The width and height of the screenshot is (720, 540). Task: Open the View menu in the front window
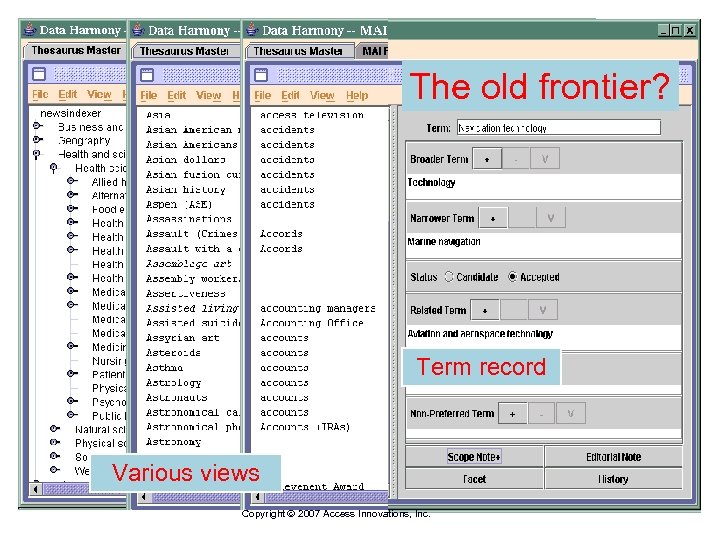[x=322, y=95]
